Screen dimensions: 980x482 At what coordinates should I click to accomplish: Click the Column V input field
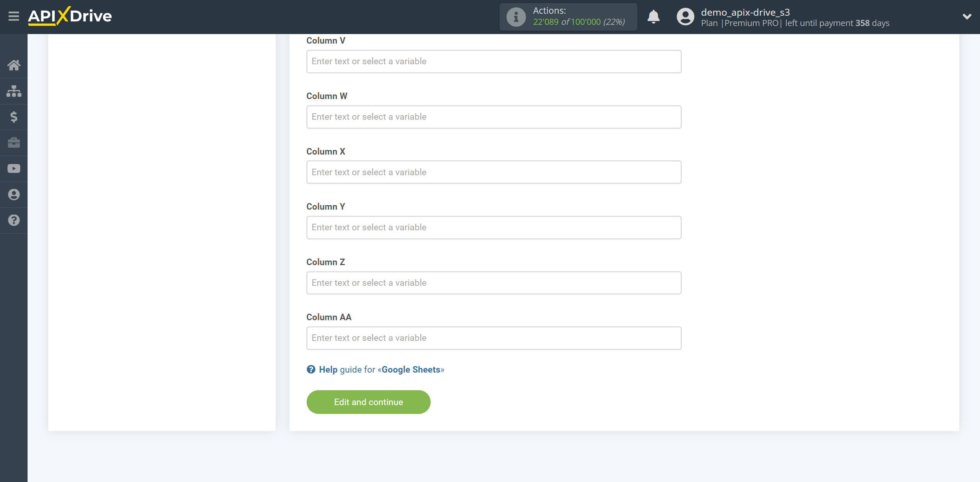pos(494,61)
